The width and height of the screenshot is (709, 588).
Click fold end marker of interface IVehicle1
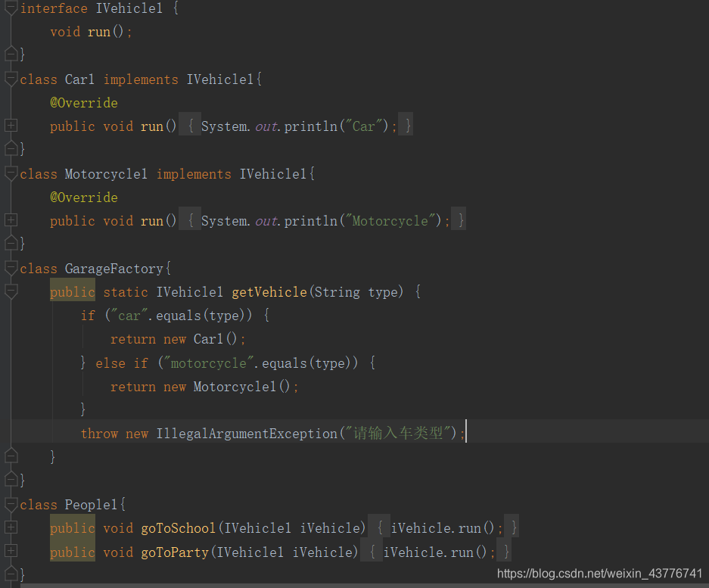pos(11,54)
